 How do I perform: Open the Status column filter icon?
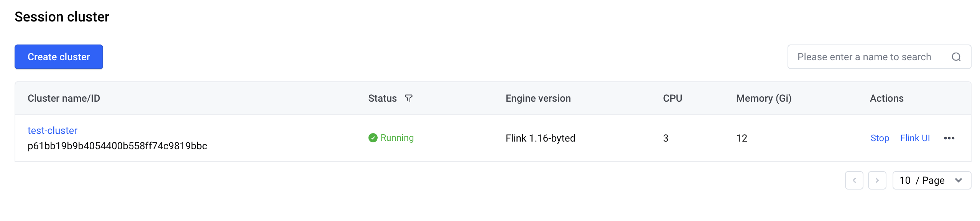(x=409, y=98)
